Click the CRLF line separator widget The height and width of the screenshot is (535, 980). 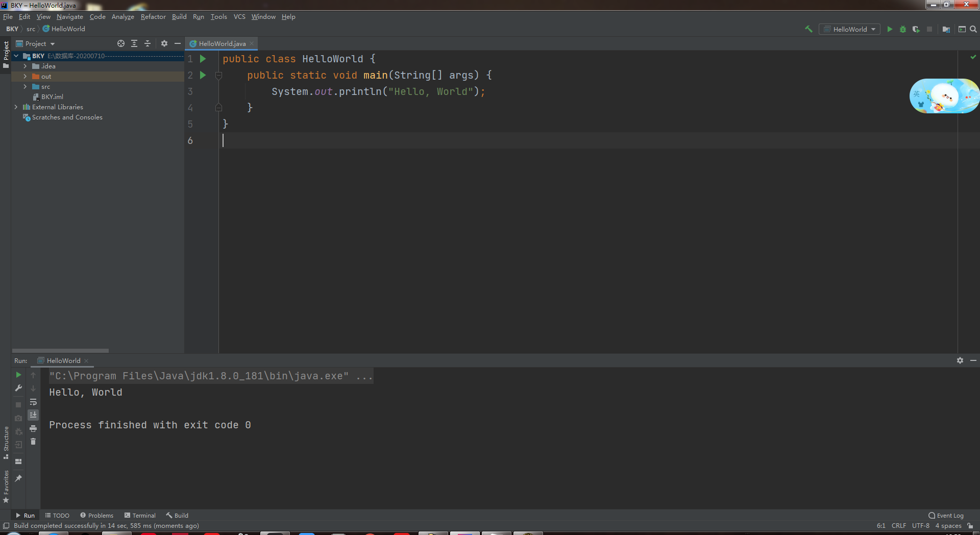pos(899,526)
